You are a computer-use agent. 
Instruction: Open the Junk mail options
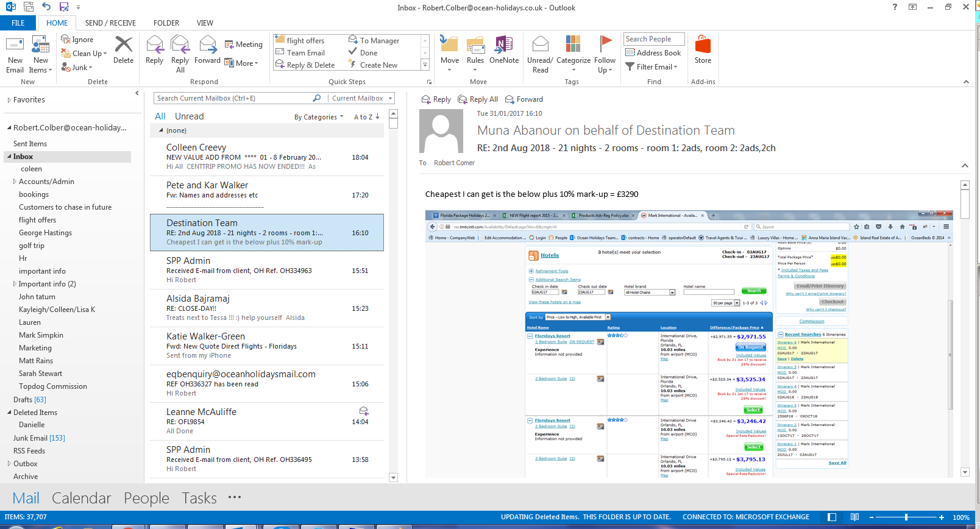[x=77, y=68]
